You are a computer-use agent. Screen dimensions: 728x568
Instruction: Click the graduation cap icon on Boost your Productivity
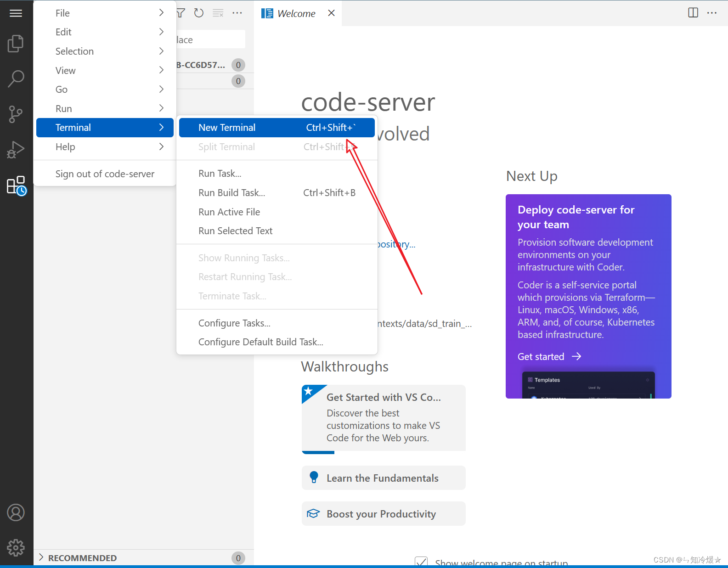click(x=313, y=513)
